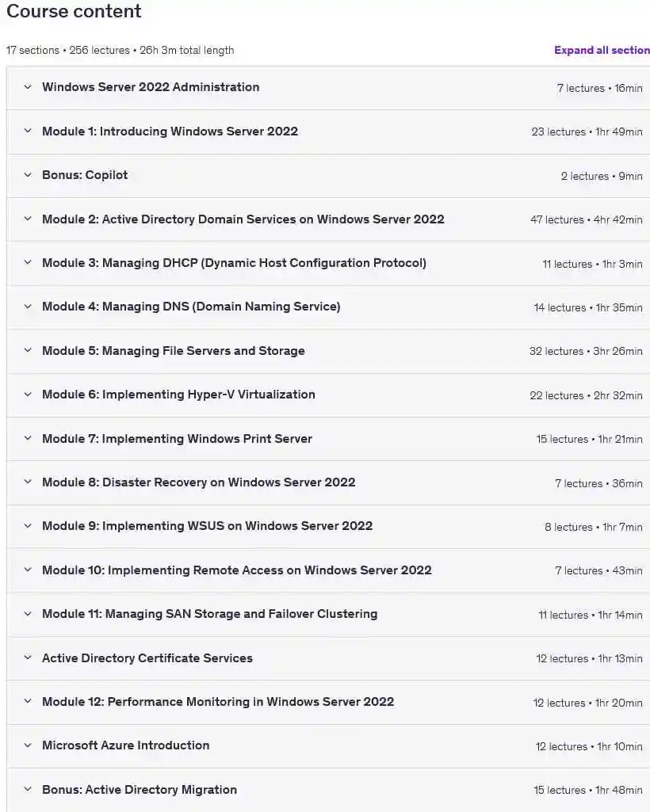This screenshot has height=812, width=650.
Task: Expand chevron beside Module 11 SAN Storage
Action: [x=28, y=614]
